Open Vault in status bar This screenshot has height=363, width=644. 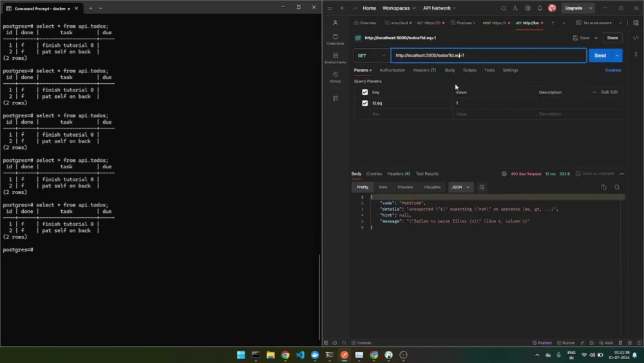[x=606, y=343]
